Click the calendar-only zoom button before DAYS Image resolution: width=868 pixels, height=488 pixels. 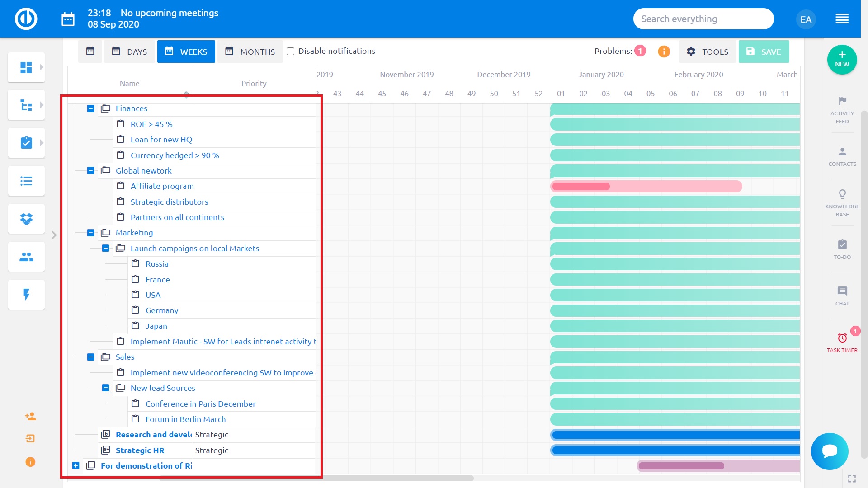90,52
